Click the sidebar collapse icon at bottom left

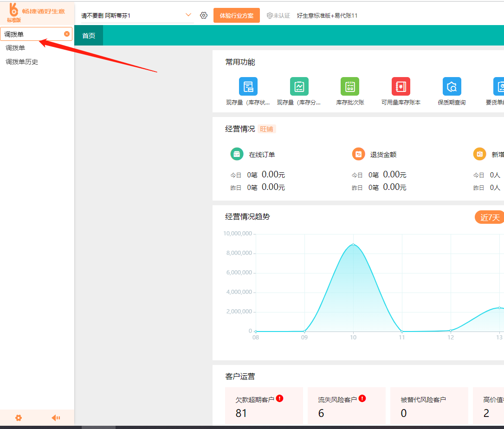coord(56,417)
